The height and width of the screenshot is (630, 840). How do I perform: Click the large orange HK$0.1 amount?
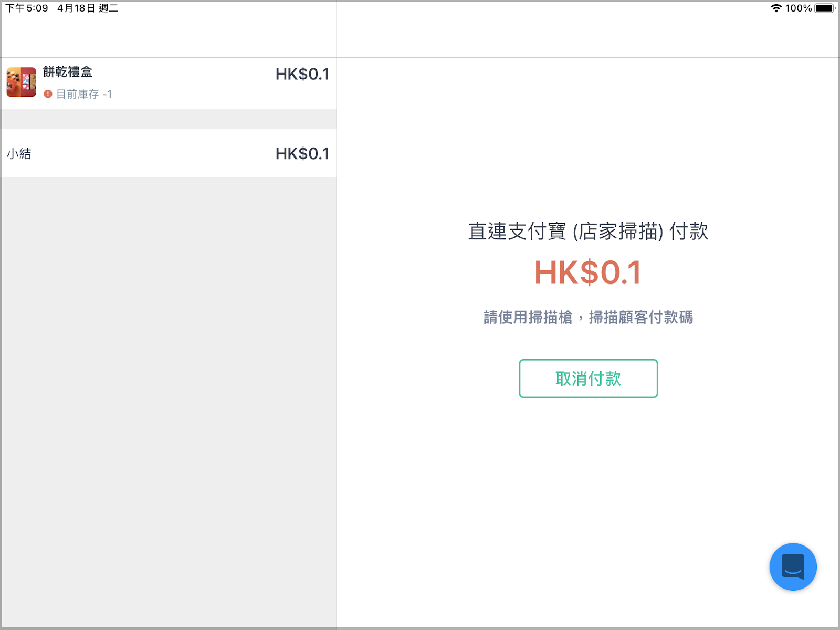588,273
